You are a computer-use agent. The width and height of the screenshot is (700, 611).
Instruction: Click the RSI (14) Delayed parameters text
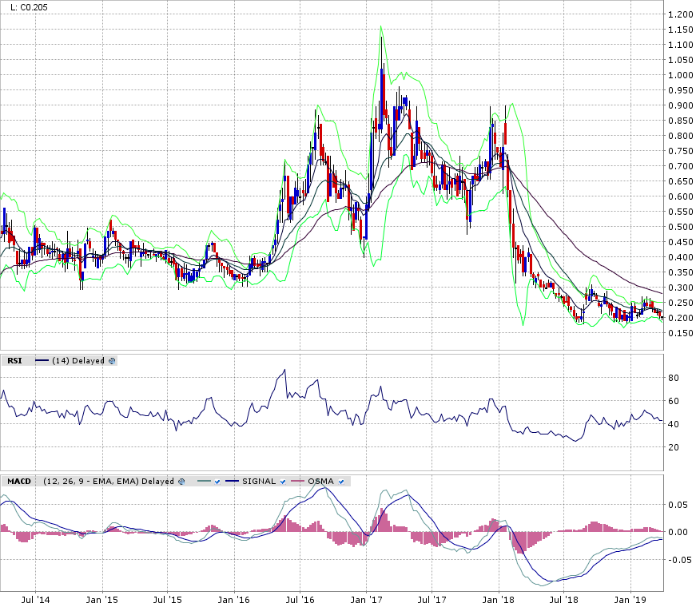pyautogui.click(x=78, y=361)
